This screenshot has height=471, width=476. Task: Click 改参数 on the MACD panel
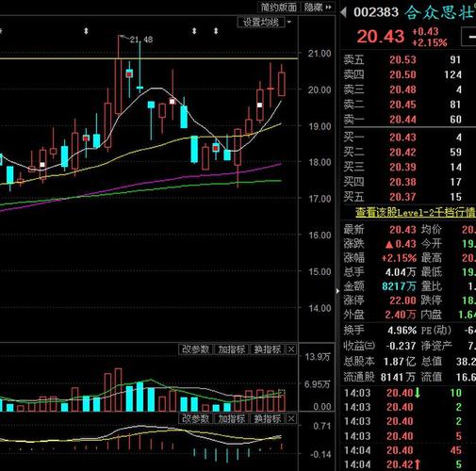click(195, 418)
